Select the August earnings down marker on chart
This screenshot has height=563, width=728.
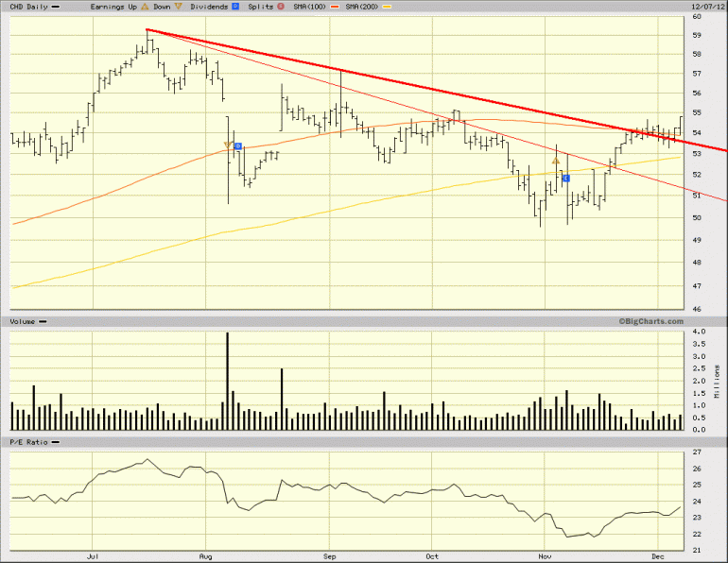click(228, 145)
